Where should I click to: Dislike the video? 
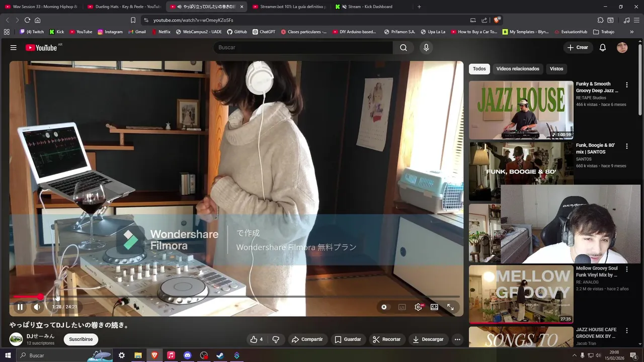pos(276,339)
